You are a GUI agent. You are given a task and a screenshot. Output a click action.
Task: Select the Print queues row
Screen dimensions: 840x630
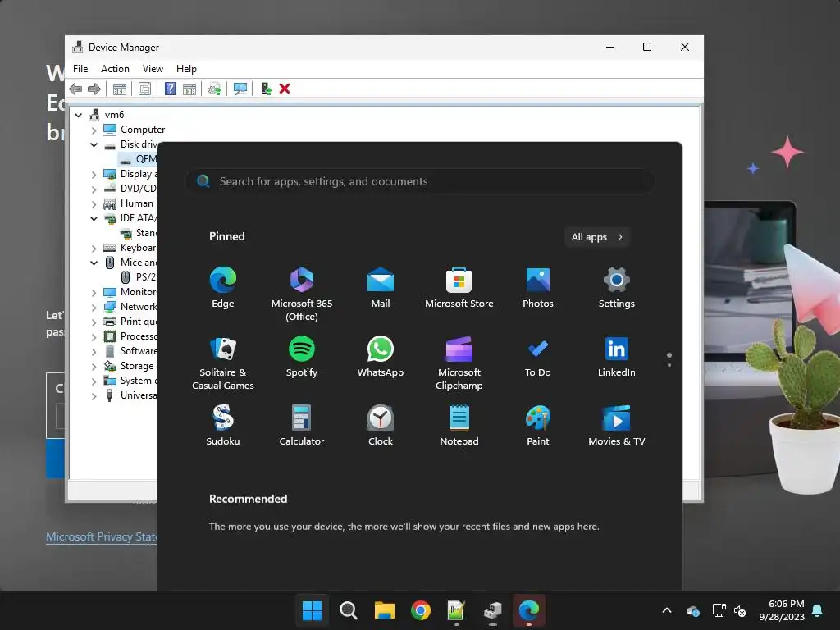click(130, 322)
